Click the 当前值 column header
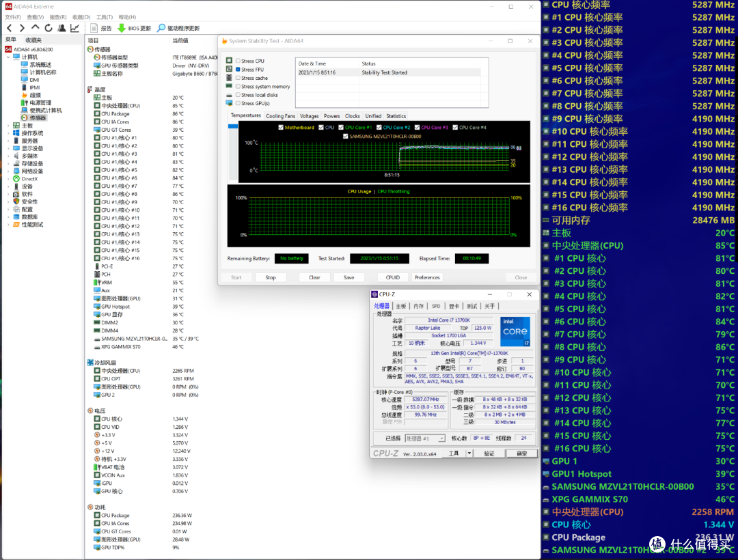This screenshot has width=738, height=560. [180, 40]
